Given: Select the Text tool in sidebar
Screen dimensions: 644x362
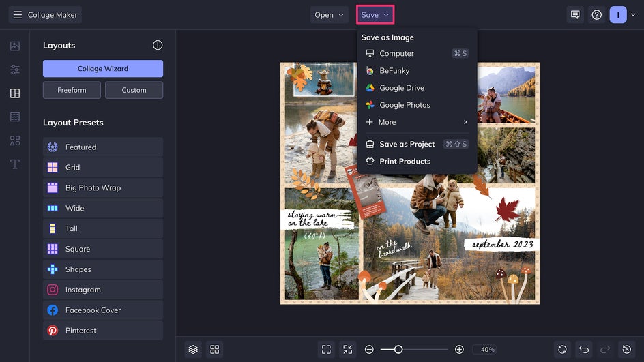Looking at the screenshot, I should [15, 164].
